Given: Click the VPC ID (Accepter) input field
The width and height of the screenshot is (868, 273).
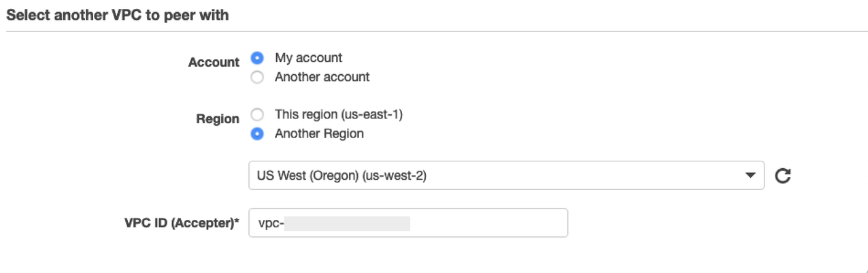Looking at the screenshot, I should point(476,223).
